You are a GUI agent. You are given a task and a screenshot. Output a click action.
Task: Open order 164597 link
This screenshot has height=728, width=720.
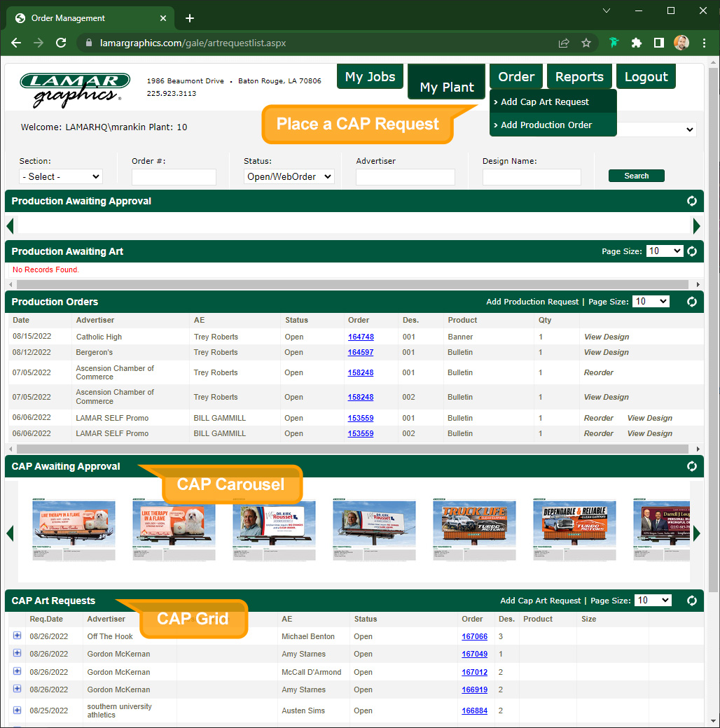point(361,352)
